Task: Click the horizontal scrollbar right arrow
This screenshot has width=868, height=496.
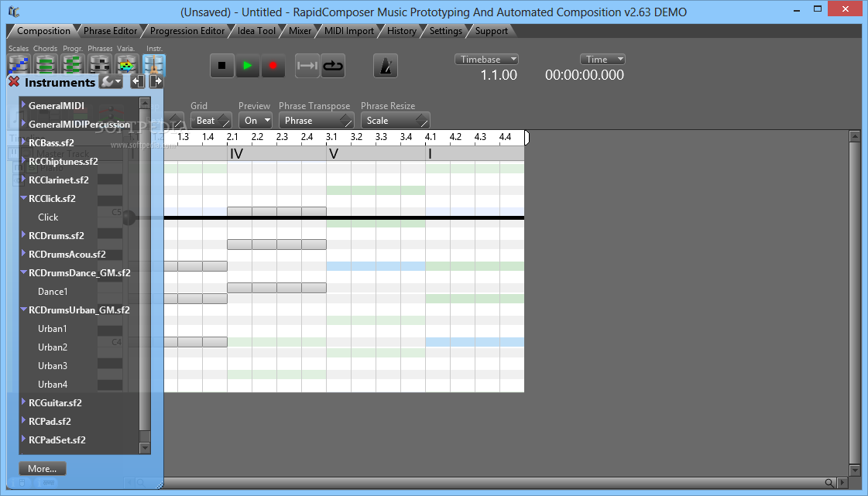Action: pyautogui.click(x=842, y=483)
